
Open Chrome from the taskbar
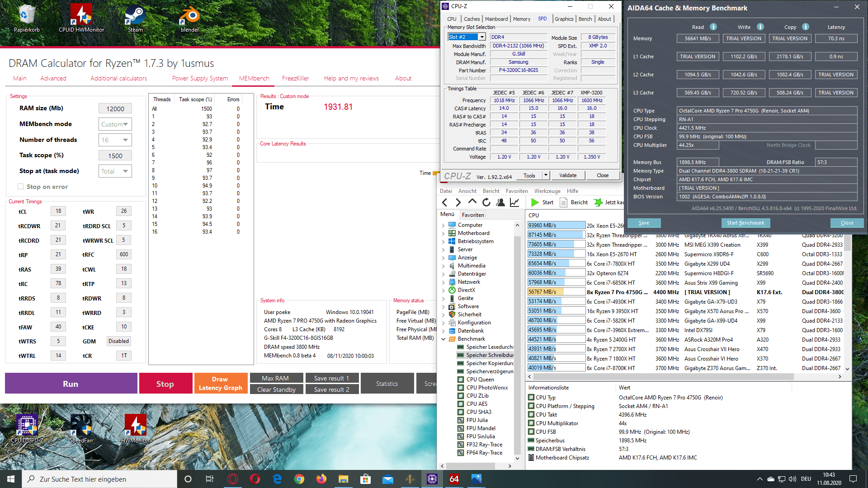pos(299,479)
